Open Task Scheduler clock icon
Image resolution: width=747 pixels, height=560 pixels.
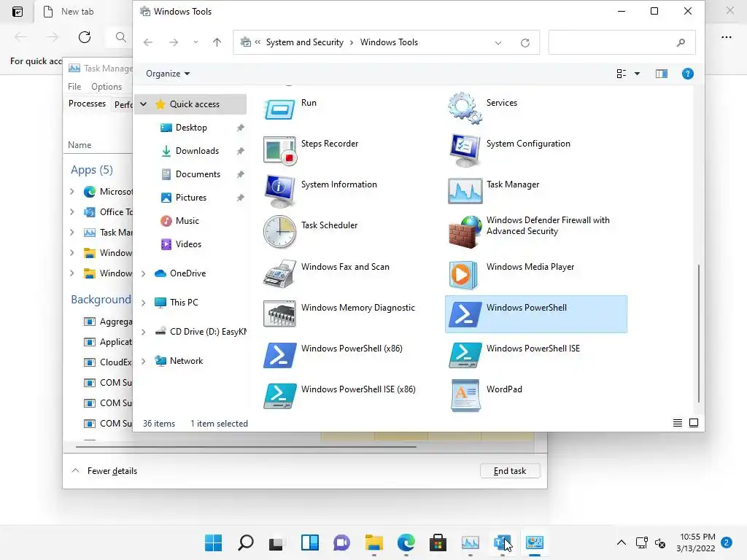pos(279,232)
